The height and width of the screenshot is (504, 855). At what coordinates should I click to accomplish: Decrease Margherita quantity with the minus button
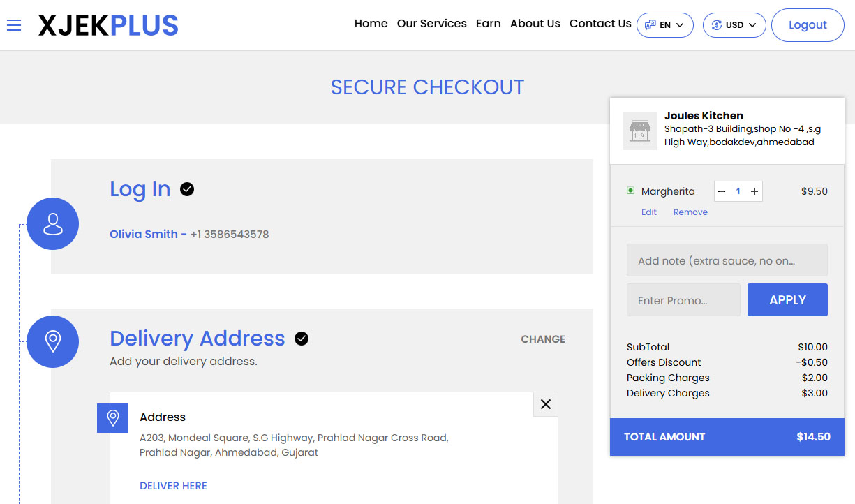pos(722,191)
